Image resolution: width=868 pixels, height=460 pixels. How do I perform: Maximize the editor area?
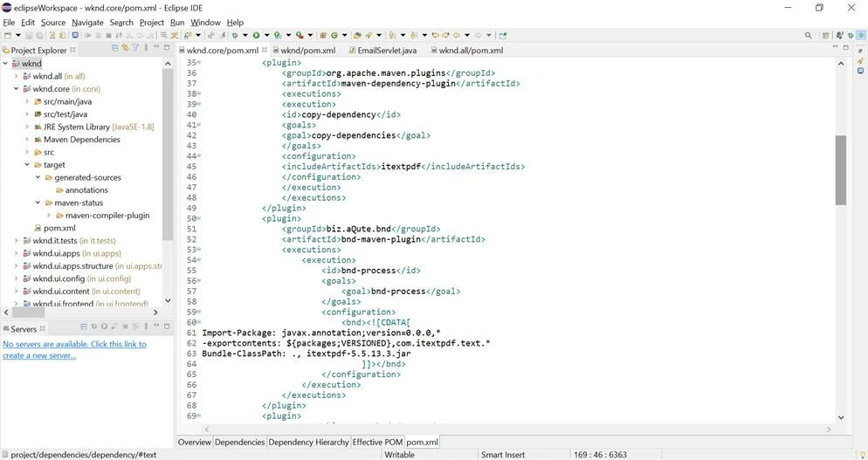(x=846, y=48)
